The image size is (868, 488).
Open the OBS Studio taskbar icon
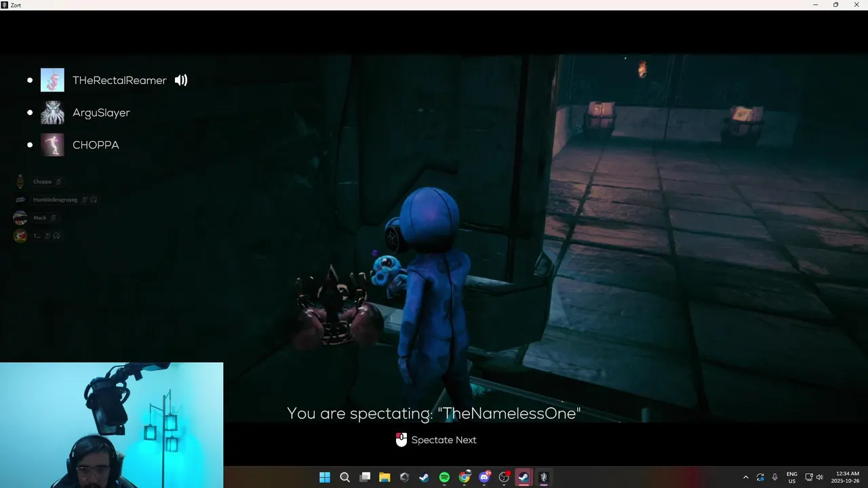(x=504, y=477)
